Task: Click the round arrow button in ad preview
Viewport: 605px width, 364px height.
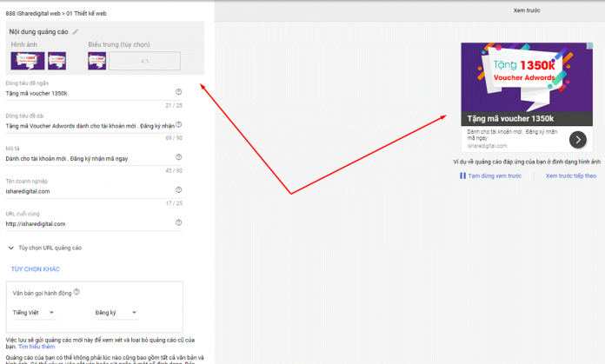Action: [577, 139]
